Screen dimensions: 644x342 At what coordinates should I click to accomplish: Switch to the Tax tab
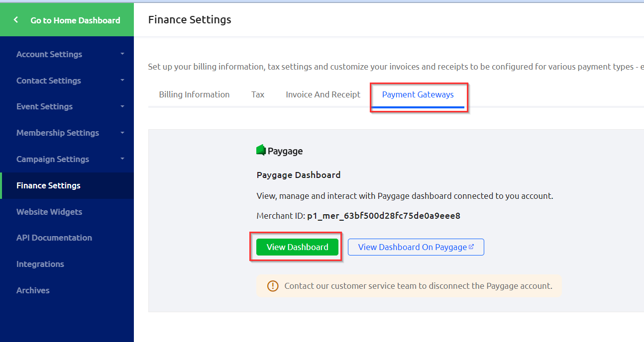pos(258,94)
